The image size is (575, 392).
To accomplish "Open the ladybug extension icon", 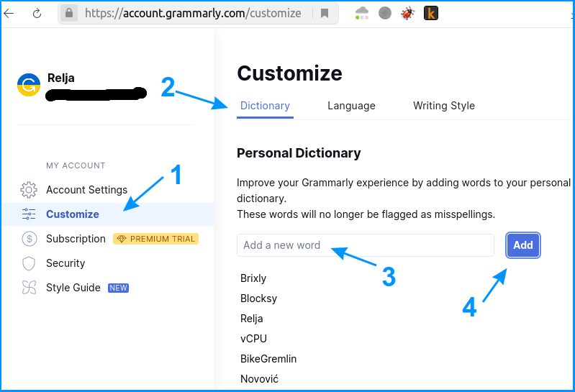I will coord(408,13).
